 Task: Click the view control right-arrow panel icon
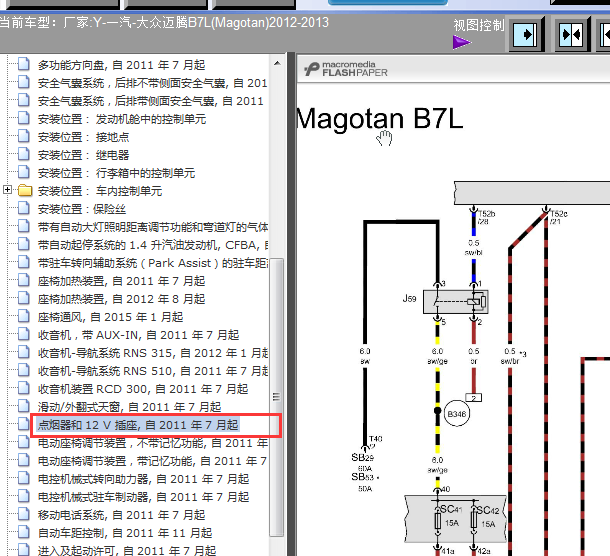point(526,35)
